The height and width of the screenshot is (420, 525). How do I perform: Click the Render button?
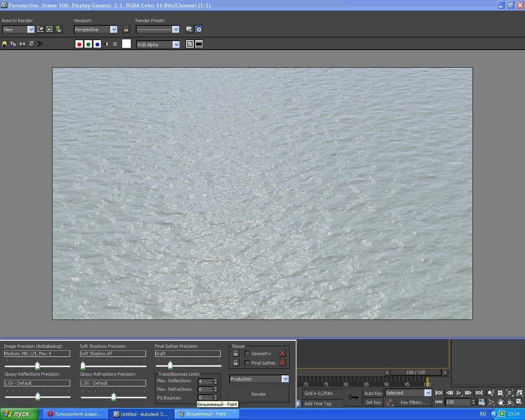click(x=258, y=394)
